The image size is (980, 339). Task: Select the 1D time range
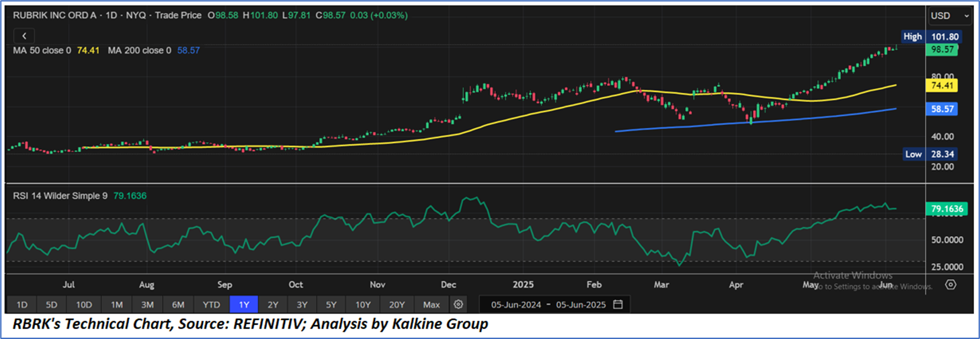point(22,305)
